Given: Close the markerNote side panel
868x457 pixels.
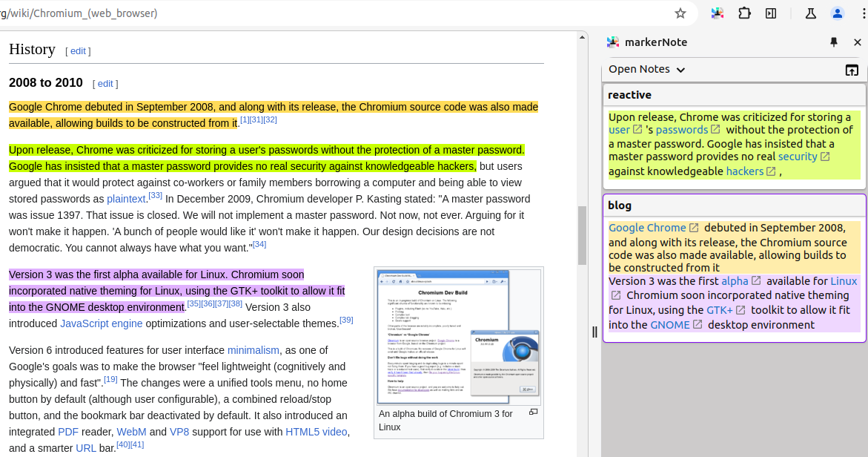Looking at the screenshot, I should tap(858, 42).
